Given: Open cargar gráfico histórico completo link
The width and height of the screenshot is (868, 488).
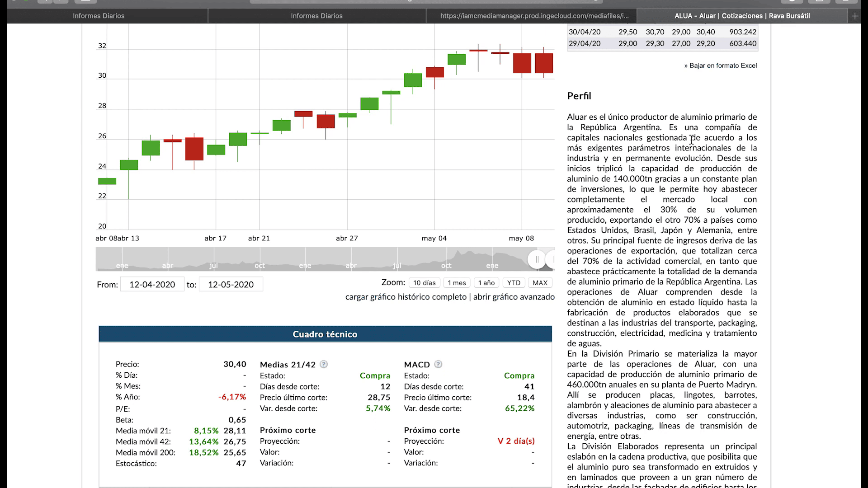Looking at the screenshot, I should (x=406, y=297).
